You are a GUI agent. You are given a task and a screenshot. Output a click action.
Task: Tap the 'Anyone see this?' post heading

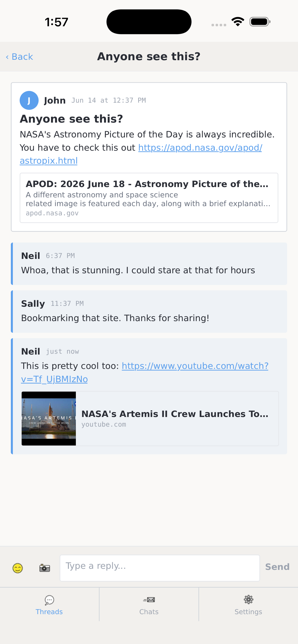coord(71,119)
